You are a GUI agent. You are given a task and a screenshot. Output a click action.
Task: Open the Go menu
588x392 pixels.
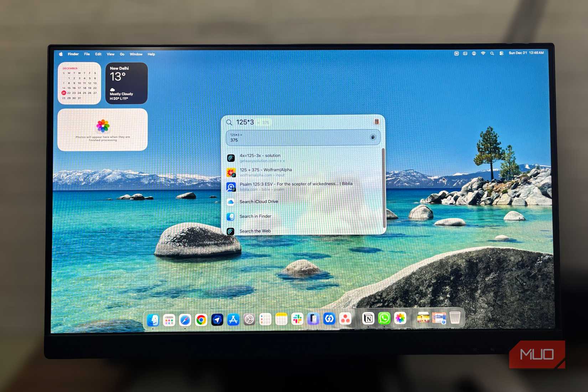tap(122, 54)
